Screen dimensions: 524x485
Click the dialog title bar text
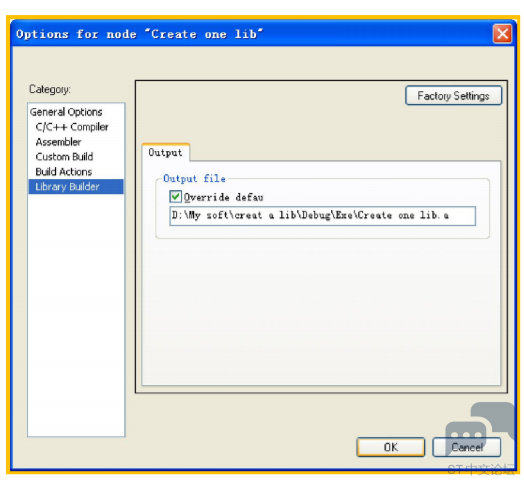140,34
